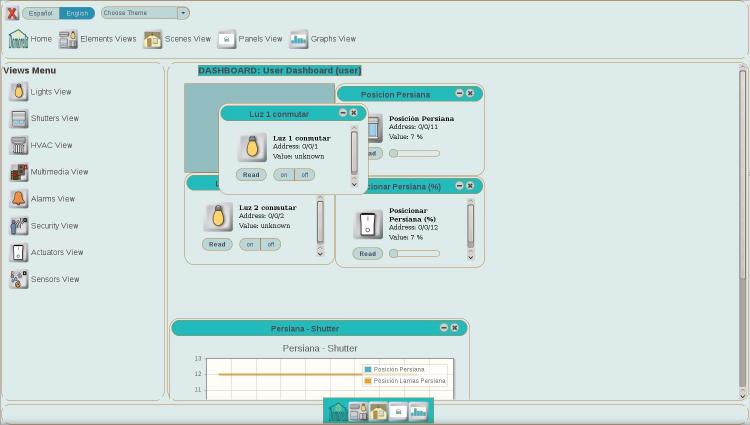Open the Choose Theme dropdown
Image resolution: width=750 pixels, height=425 pixels.
click(145, 13)
